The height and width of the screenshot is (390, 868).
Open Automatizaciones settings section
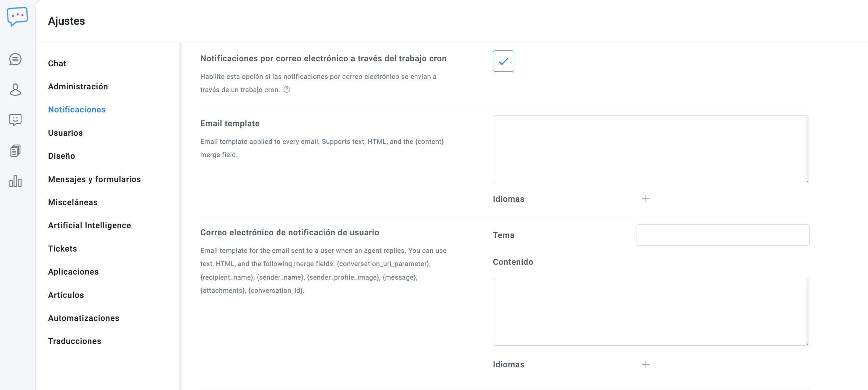(84, 318)
